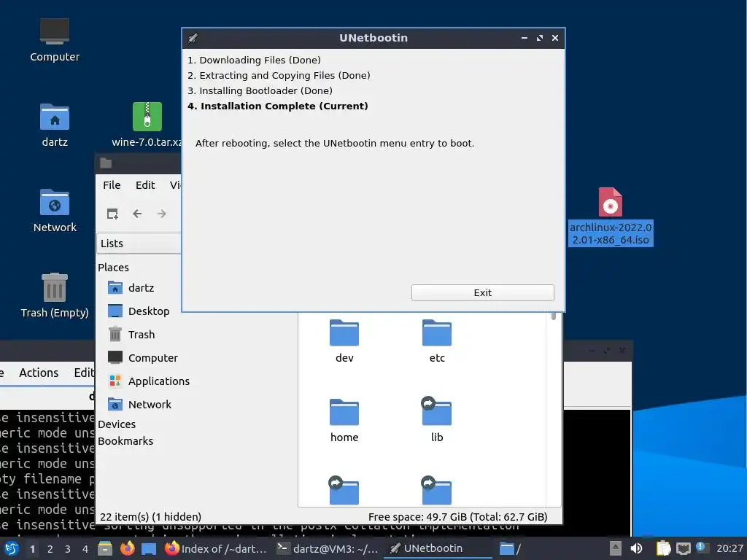Click the update notification tray icon
The image size is (747, 560).
click(x=701, y=547)
